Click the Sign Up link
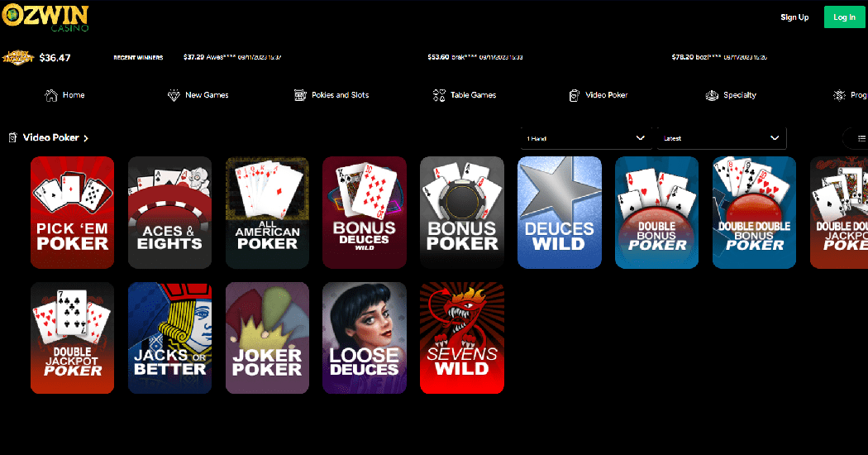 pyautogui.click(x=794, y=17)
